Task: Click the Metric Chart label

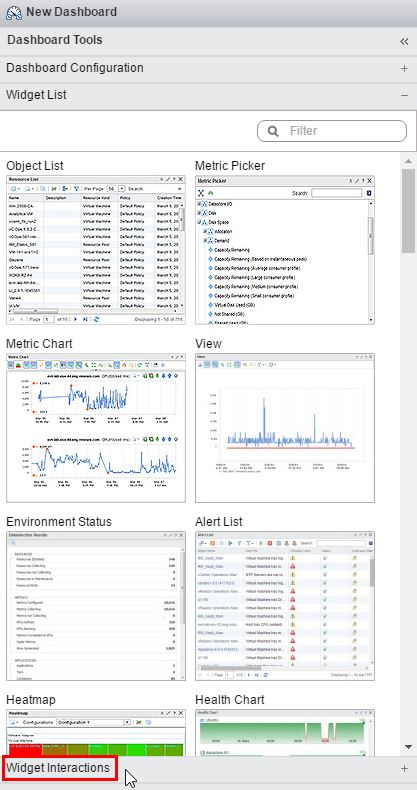Action: [x=39, y=344]
